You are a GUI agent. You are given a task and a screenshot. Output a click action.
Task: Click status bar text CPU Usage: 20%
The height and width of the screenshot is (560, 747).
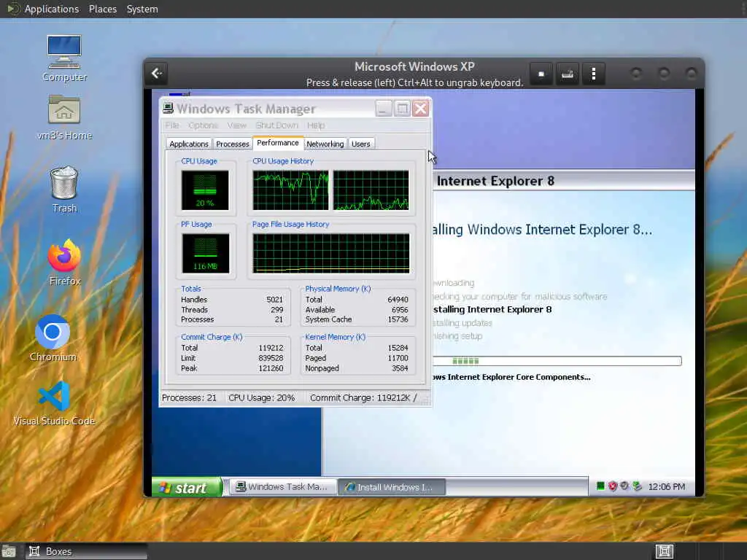tap(262, 397)
